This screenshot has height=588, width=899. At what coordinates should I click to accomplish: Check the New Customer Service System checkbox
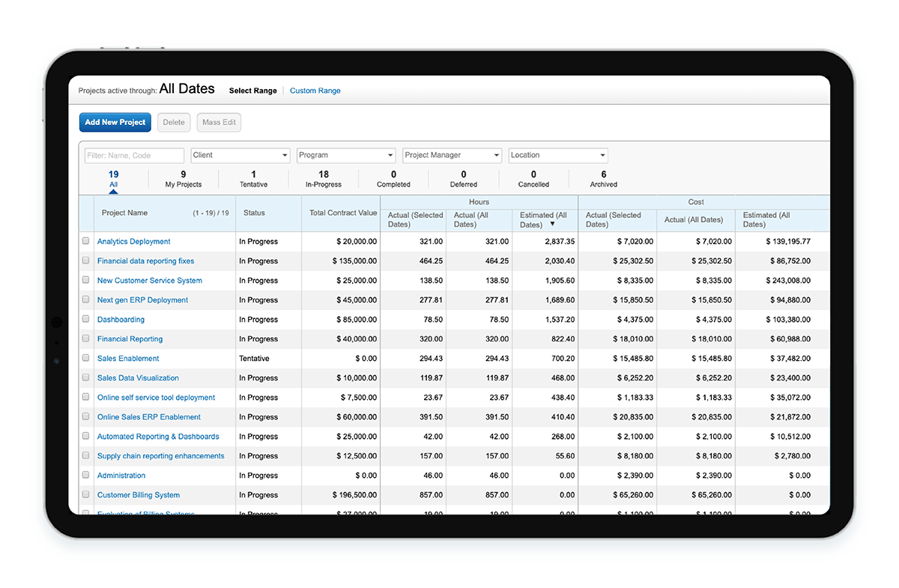tap(86, 280)
